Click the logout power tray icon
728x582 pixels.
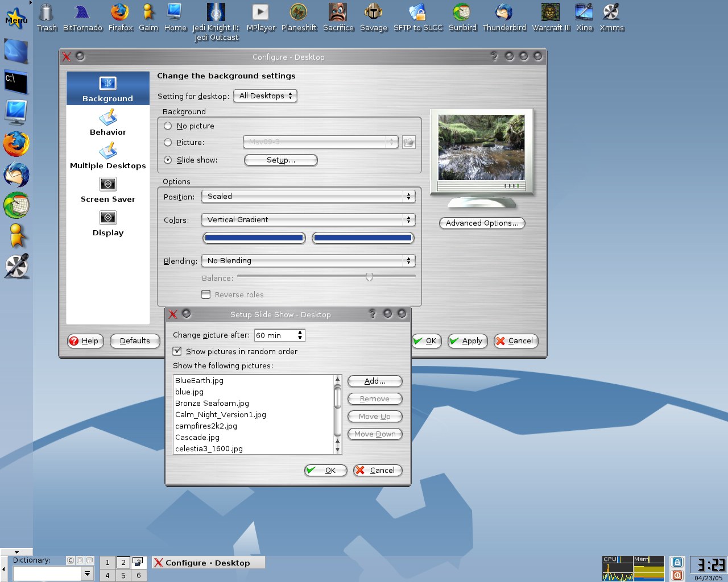coord(677,575)
